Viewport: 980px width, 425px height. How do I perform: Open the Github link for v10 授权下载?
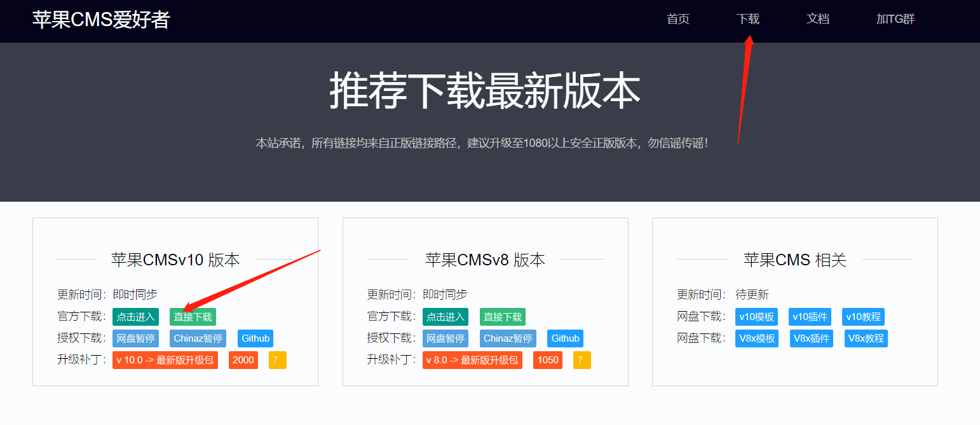point(255,338)
